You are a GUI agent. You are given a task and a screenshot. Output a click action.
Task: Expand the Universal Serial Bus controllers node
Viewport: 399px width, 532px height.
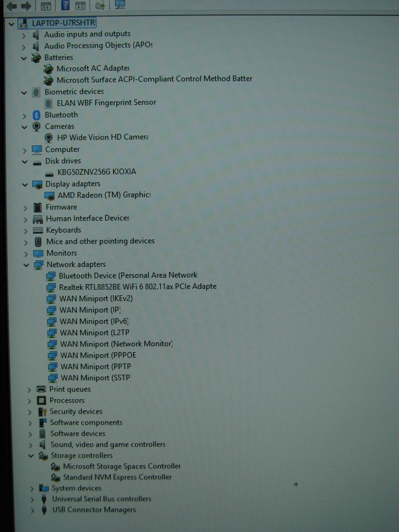32,499
